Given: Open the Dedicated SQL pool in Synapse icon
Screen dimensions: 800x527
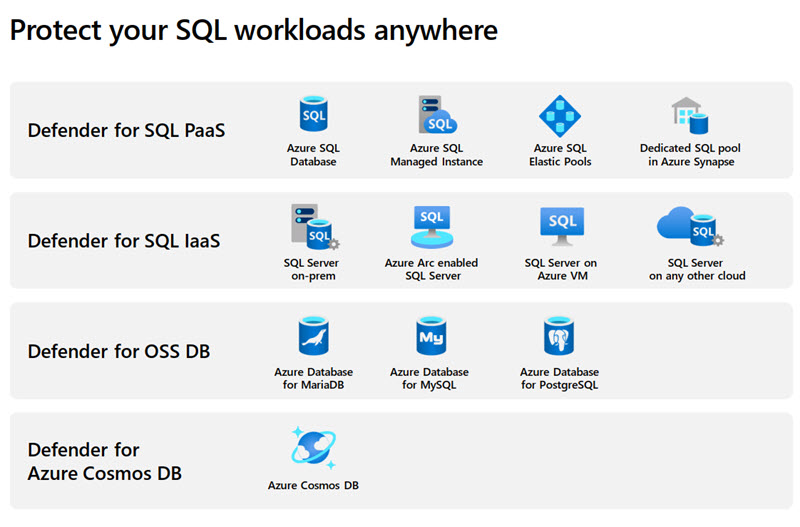Looking at the screenshot, I should [689, 116].
